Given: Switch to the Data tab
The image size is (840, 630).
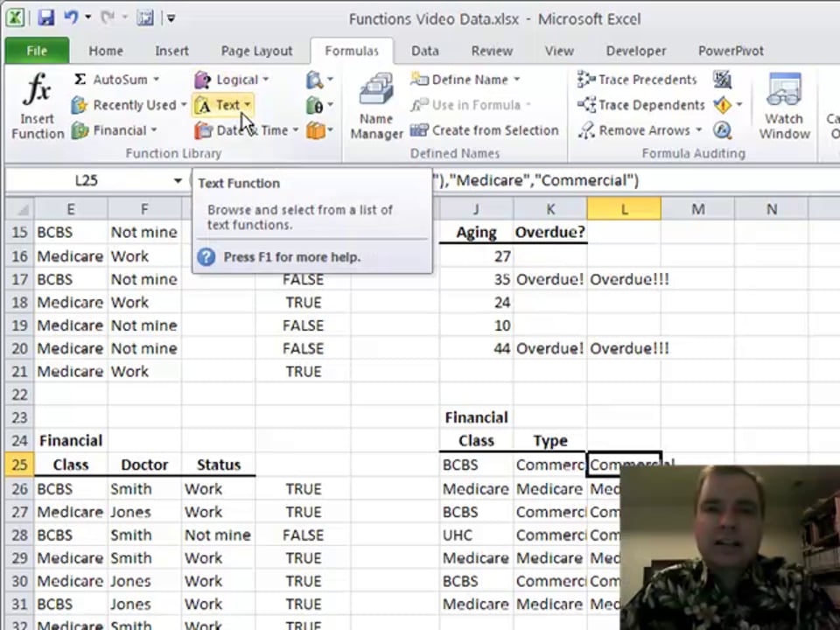Looking at the screenshot, I should [425, 51].
